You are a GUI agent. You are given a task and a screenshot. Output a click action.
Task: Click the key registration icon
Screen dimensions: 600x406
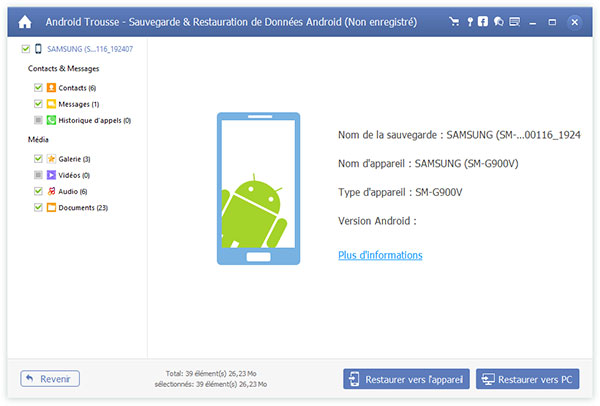coord(470,20)
